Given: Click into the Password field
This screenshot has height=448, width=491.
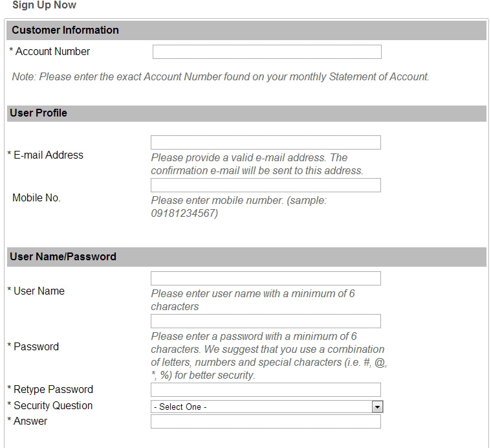Looking at the screenshot, I should click(x=265, y=321).
